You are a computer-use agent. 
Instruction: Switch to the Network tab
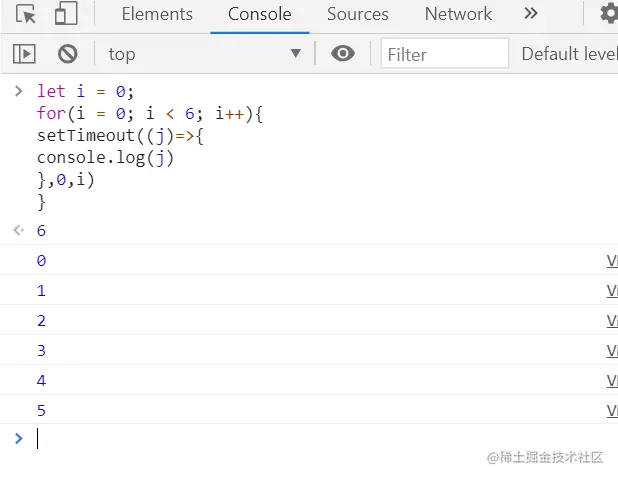(x=458, y=14)
